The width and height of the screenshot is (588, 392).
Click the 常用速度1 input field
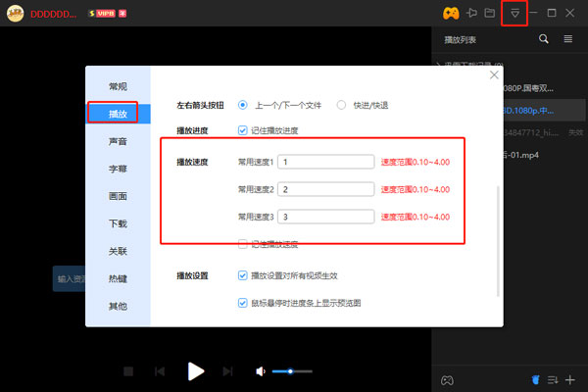[326, 162]
